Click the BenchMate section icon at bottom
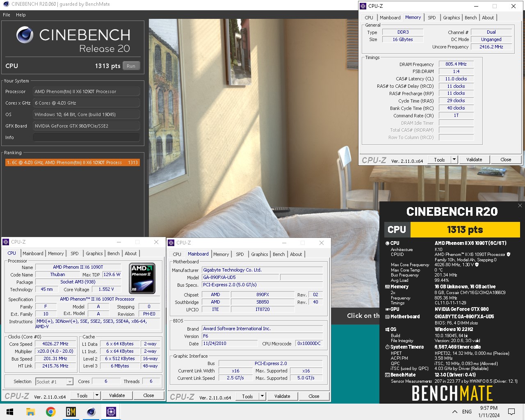Screen dimensions: 525x420 (x=388, y=375)
